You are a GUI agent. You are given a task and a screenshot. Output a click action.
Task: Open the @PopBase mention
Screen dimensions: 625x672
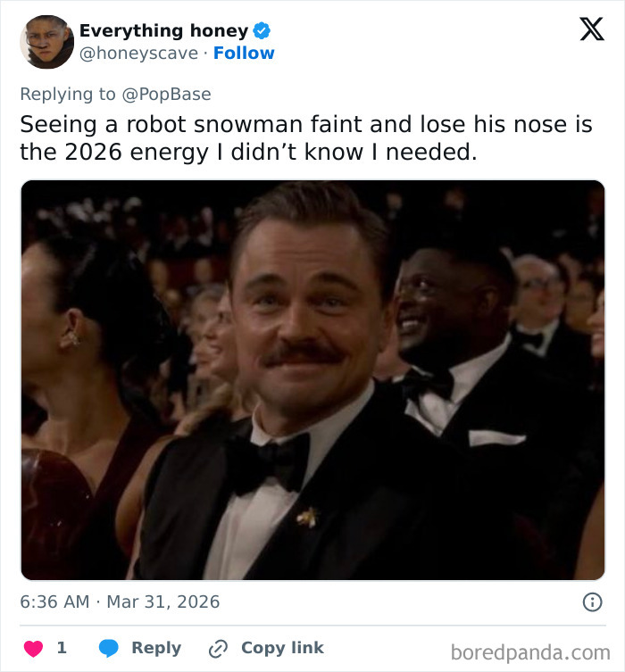point(166,94)
